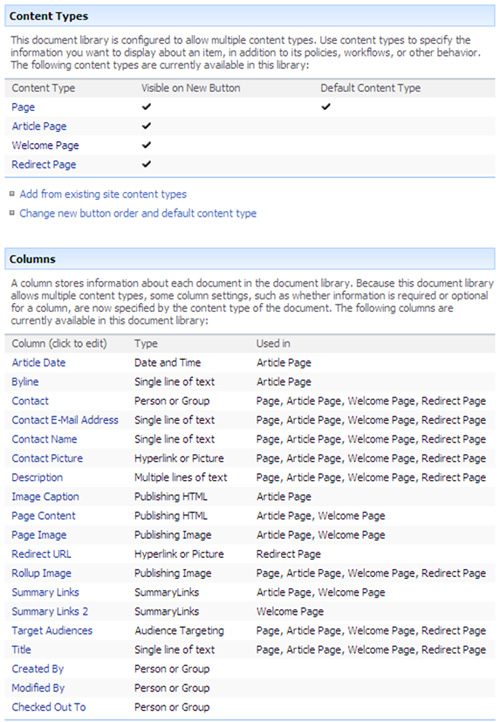Viewport: 500px width, 722px height.
Task: Edit the Contact Name column
Action: (44, 439)
